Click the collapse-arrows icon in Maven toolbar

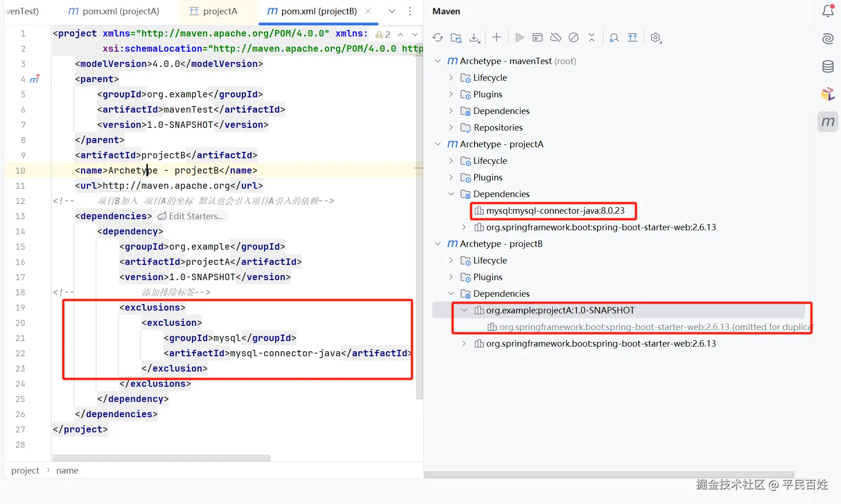[592, 38]
